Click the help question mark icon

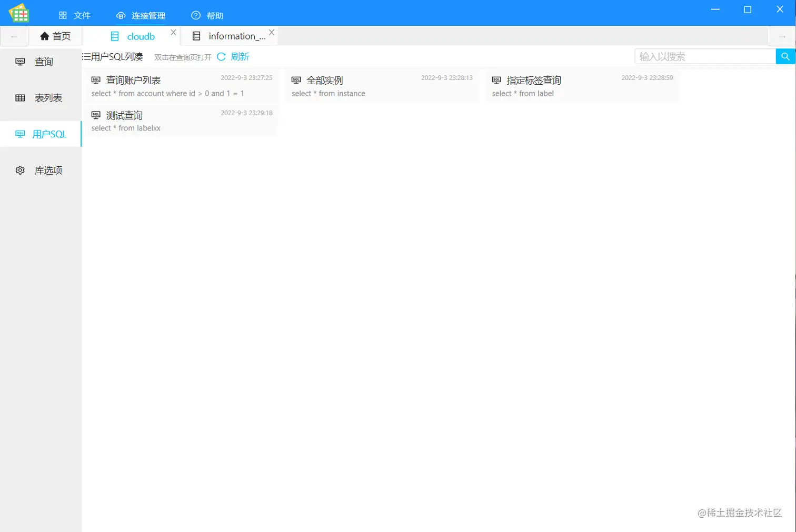pos(196,15)
